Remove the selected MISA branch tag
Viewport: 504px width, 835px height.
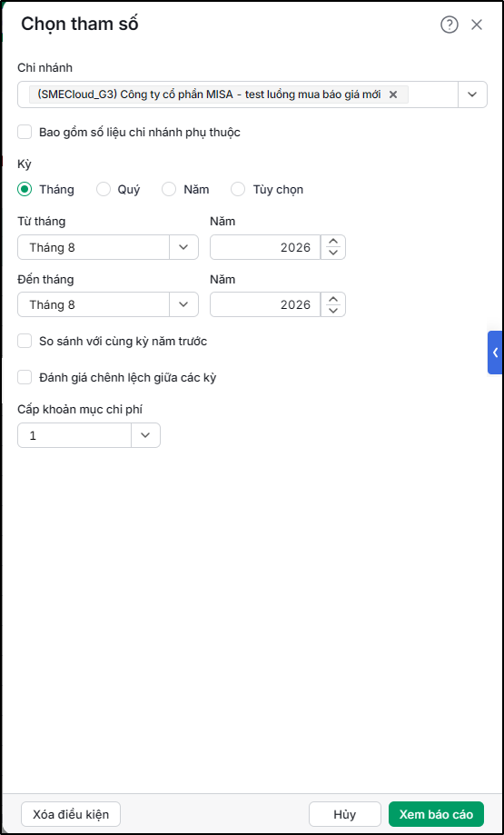[393, 94]
